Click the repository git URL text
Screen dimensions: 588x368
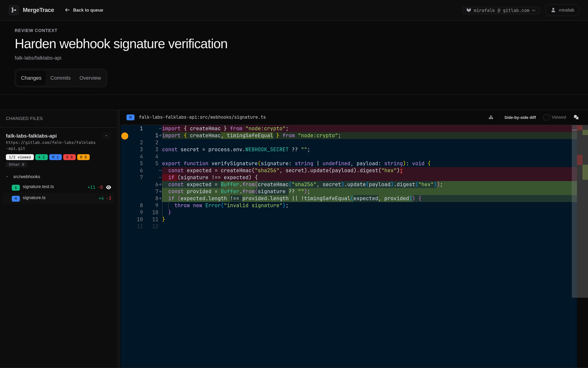[51, 145]
